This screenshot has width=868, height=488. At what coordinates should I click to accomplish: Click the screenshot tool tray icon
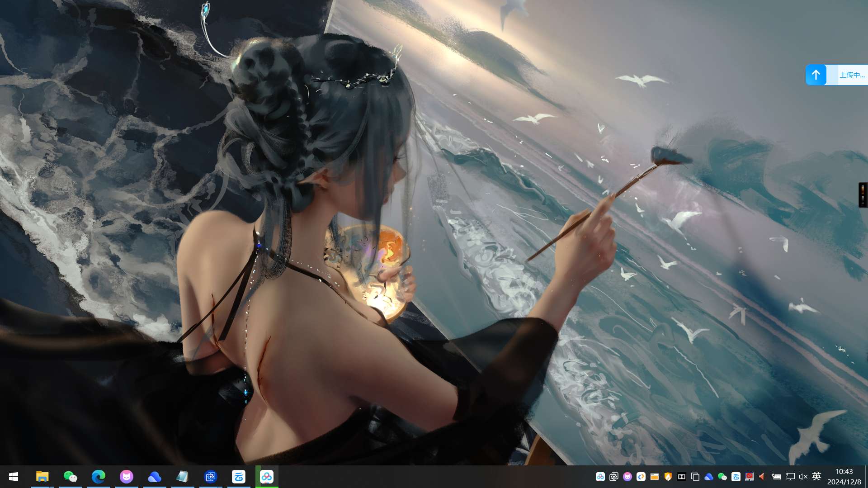click(x=614, y=477)
